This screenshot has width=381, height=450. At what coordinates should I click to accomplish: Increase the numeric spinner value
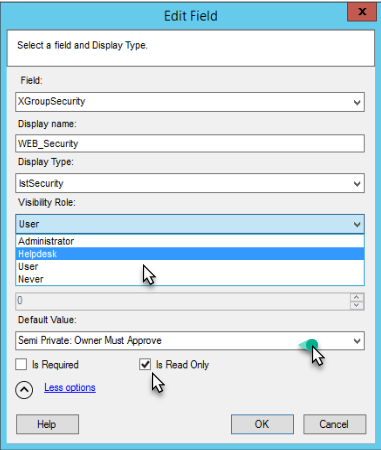tap(357, 297)
